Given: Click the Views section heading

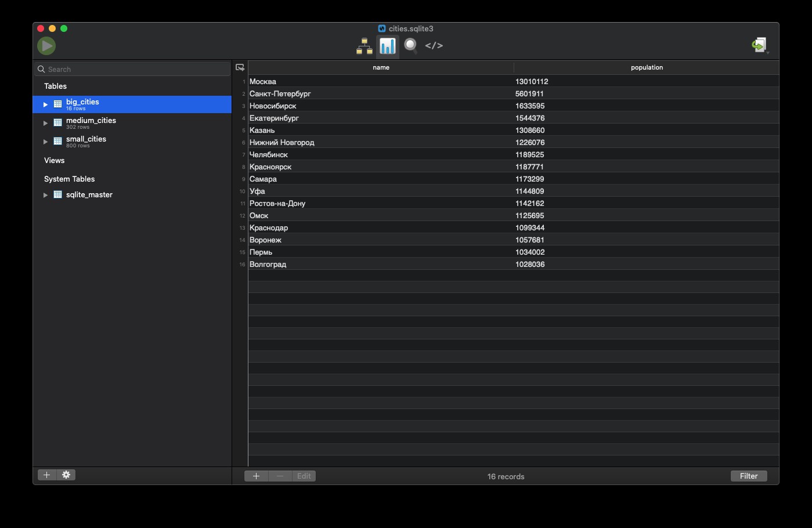Looking at the screenshot, I should point(55,160).
